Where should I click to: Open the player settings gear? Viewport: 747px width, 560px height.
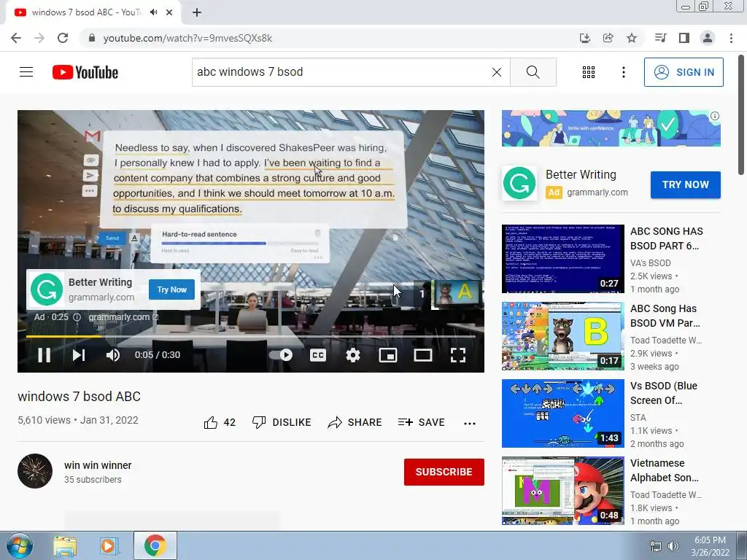[x=353, y=355]
